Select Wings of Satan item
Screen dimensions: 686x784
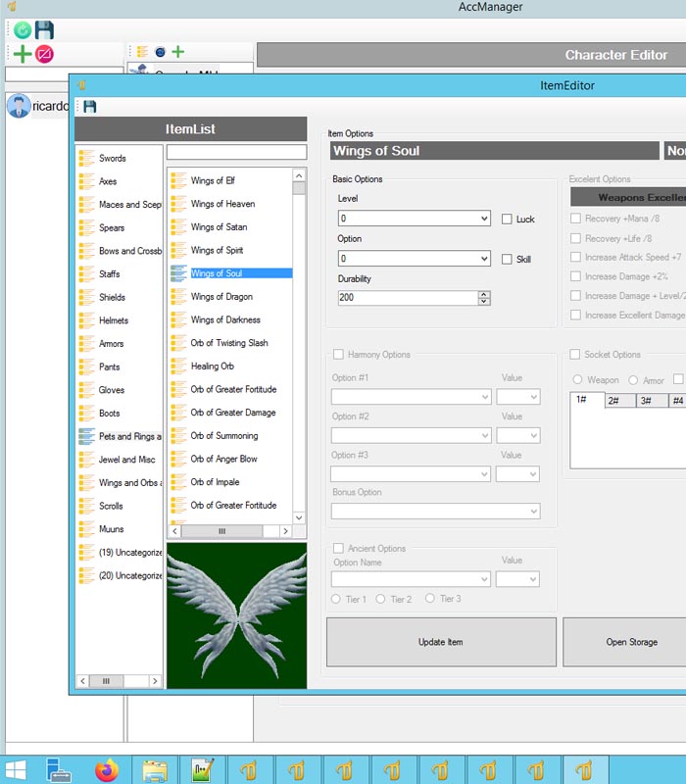219,227
